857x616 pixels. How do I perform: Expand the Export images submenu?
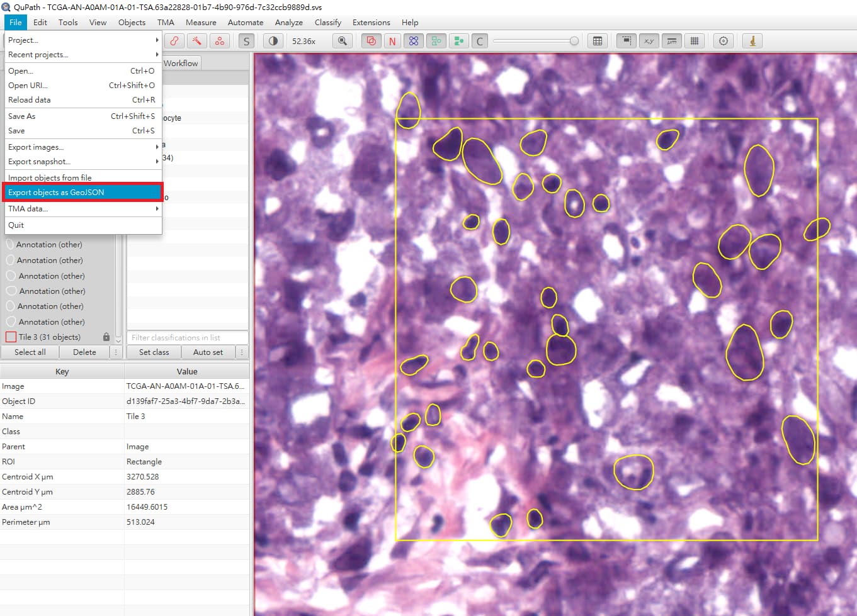click(x=82, y=147)
